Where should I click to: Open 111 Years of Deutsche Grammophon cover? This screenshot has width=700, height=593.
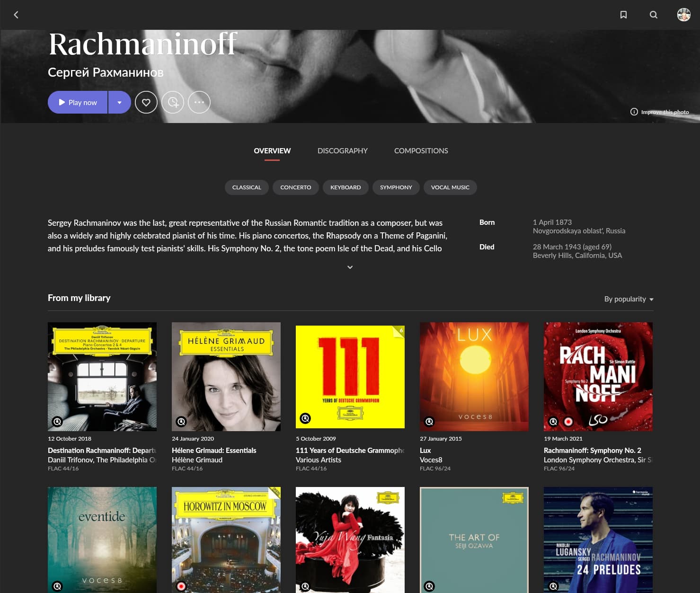350,377
